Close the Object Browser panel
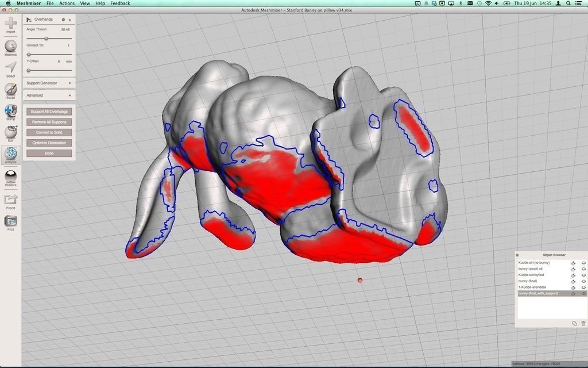This screenshot has width=588, height=368. 517,255
